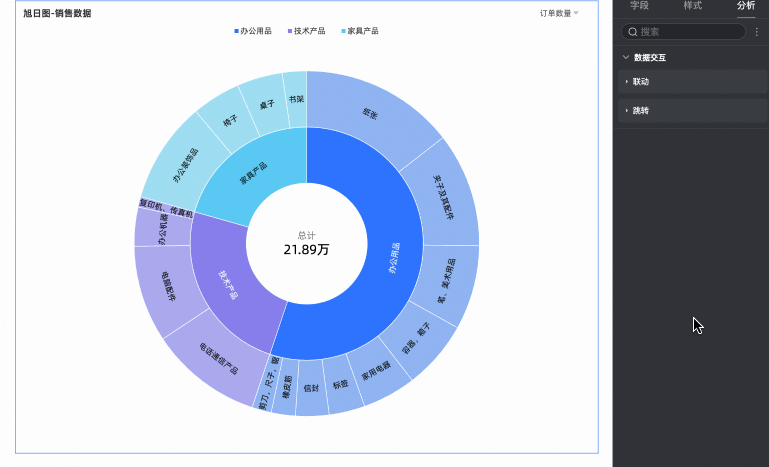Screen dimensions: 769x467
Task: Expand the 联动 panel
Action: click(x=692, y=81)
